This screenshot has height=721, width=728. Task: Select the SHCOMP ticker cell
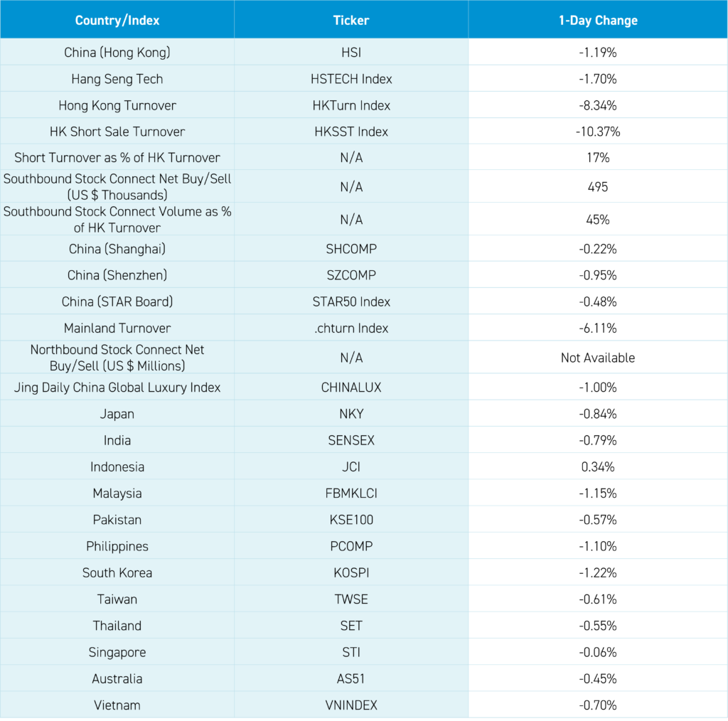351,249
